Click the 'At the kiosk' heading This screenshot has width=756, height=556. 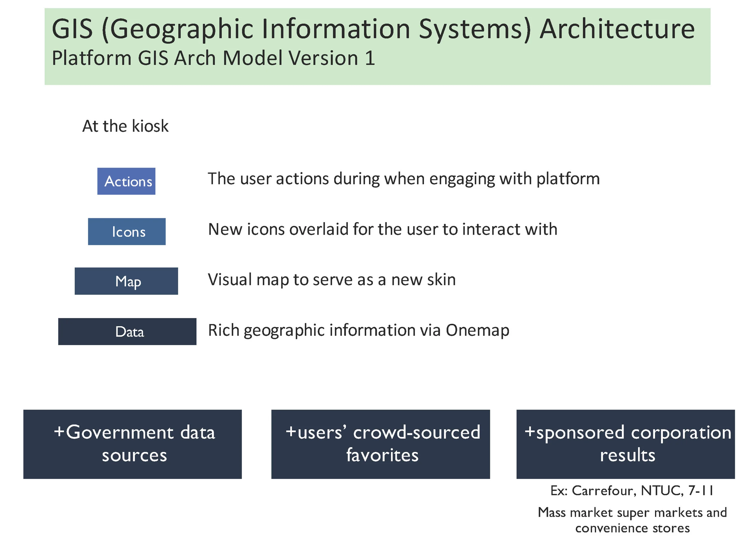(125, 126)
